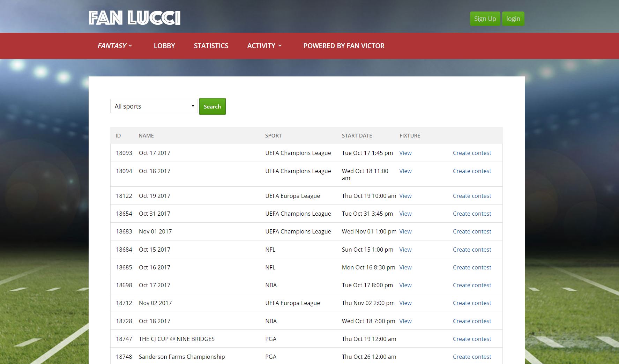The width and height of the screenshot is (619, 364).
Task: Create contest for ID 18728
Action: coord(472,321)
